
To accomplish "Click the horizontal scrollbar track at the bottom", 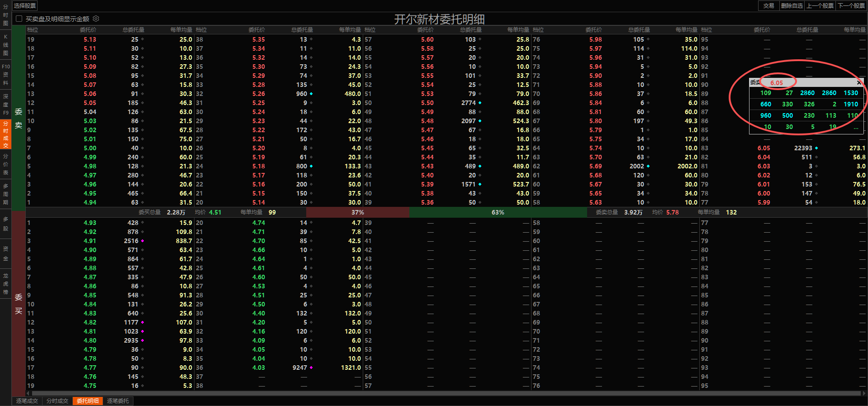I will coord(446,393).
